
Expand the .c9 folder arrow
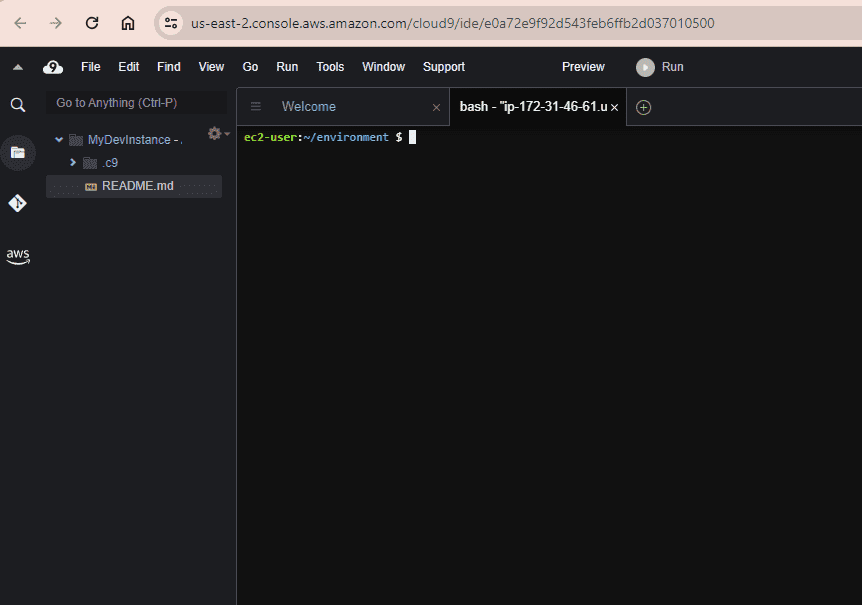[x=73, y=163]
